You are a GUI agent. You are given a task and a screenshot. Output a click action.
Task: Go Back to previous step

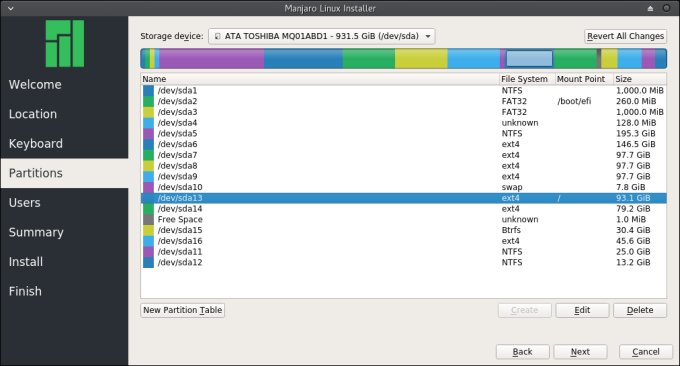(523, 352)
